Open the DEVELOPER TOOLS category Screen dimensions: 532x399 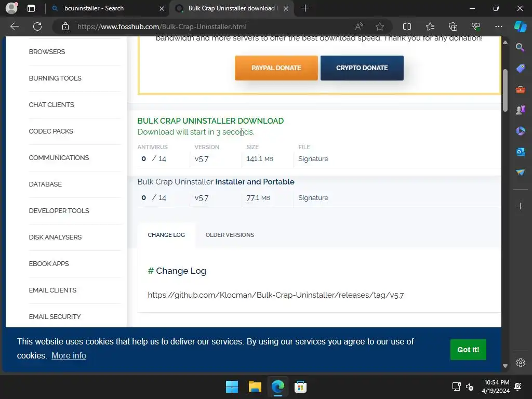59,210
